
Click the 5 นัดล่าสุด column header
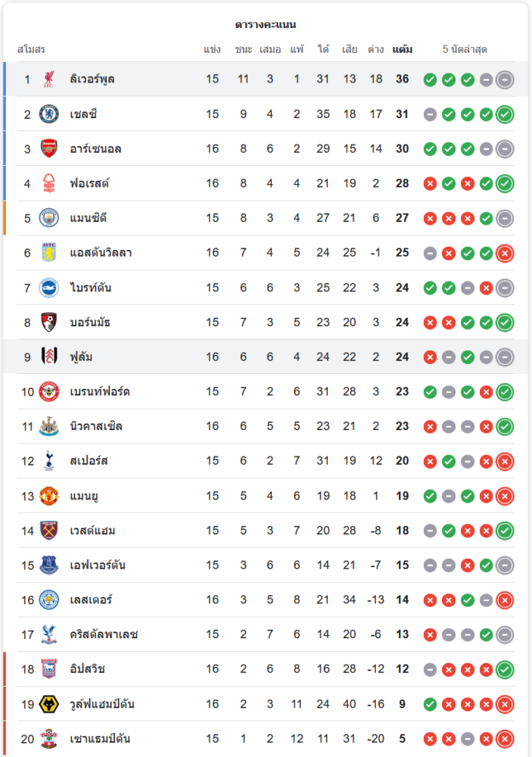point(465,50)
